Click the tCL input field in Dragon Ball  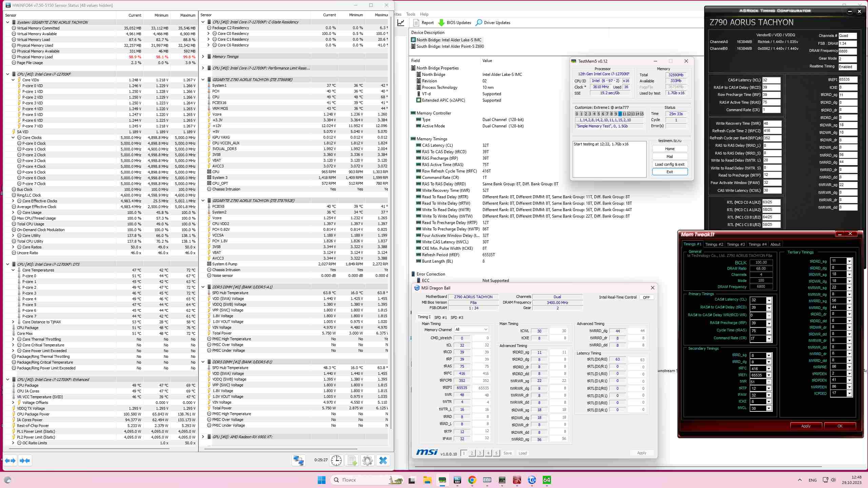(462, 345)
